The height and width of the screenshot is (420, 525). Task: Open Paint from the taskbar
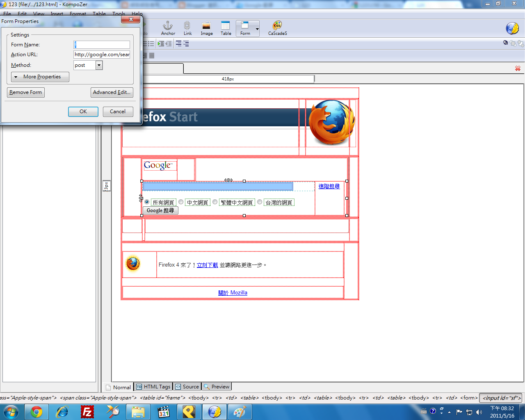(x=240, y=412)
